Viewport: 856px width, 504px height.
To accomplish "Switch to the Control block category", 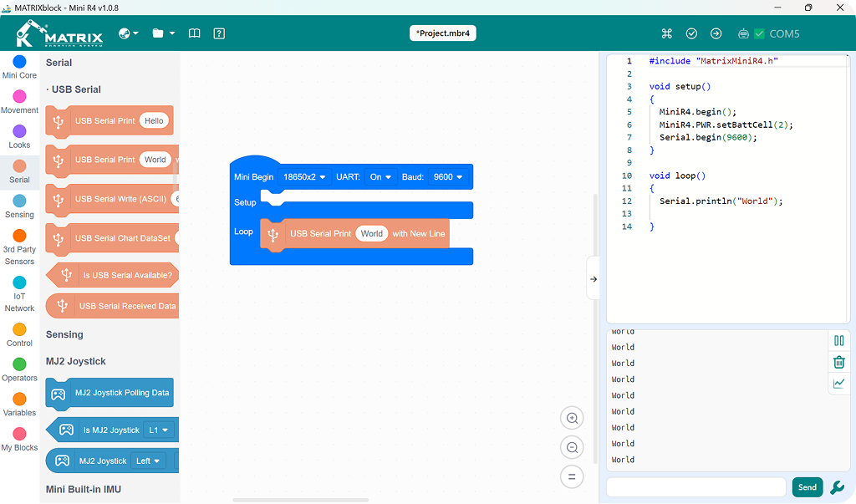I will (x=20, y=335).
